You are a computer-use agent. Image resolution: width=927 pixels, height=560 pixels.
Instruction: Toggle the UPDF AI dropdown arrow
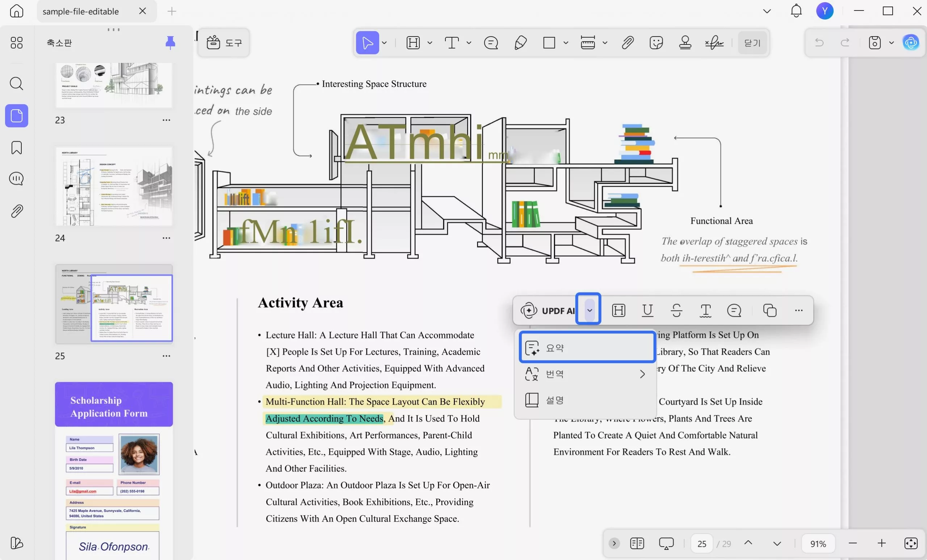(590, 310)
